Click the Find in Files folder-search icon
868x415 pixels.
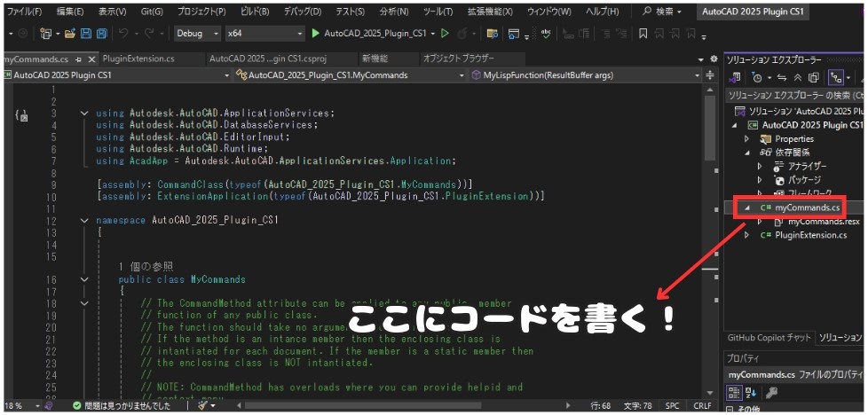(492, 34)
